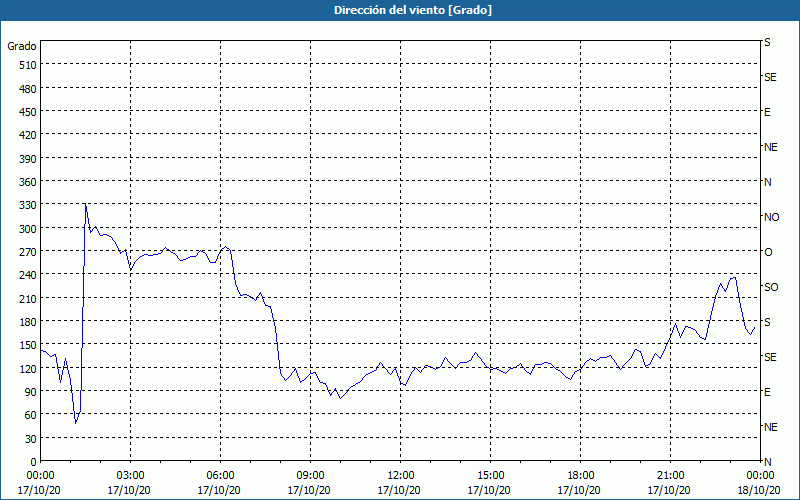Click the "90" degree axis label
The height and width of the screenshot is (500, 800).
(x=31, y=392)
